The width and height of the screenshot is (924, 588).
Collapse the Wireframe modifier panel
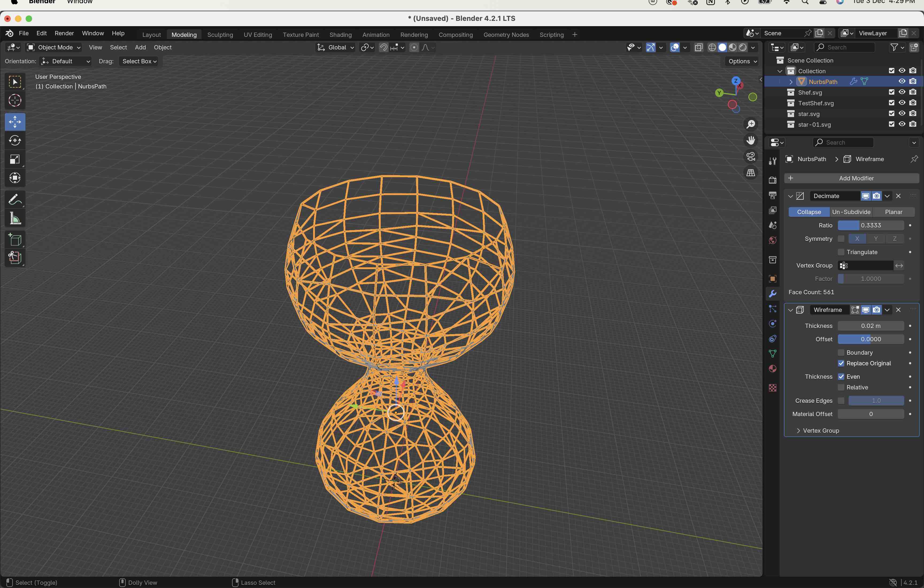coord(790,310)
